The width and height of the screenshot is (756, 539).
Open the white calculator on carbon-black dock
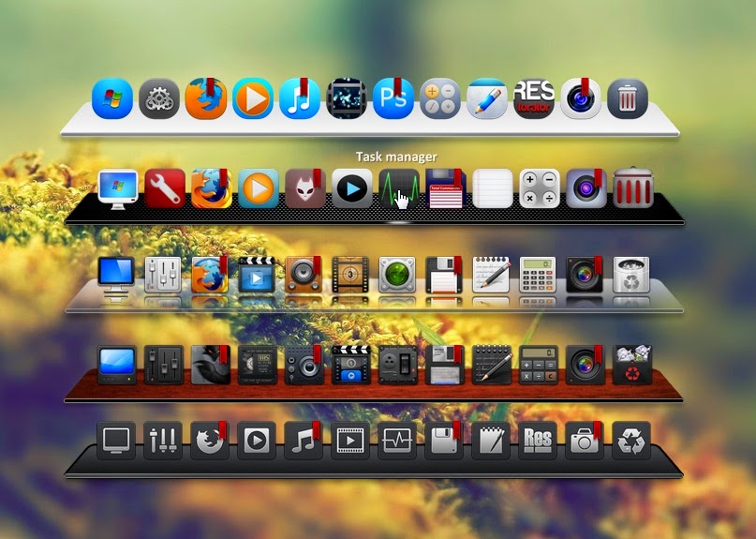540,188
